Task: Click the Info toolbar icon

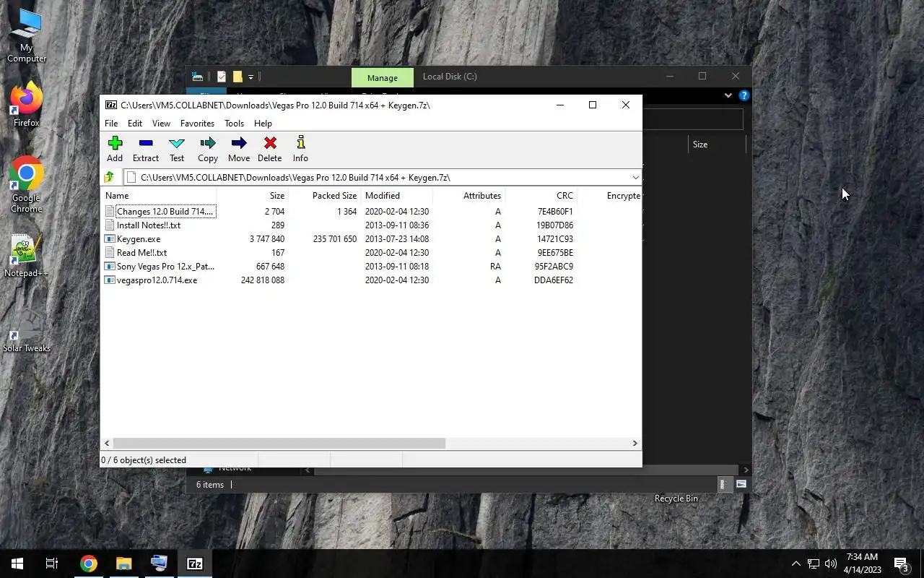Action: pos(301,143)
